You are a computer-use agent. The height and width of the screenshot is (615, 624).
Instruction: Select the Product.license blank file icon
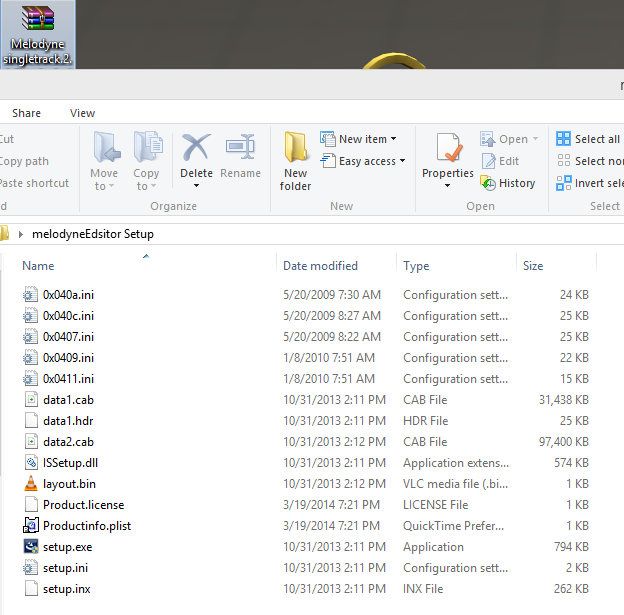(31, 504)
